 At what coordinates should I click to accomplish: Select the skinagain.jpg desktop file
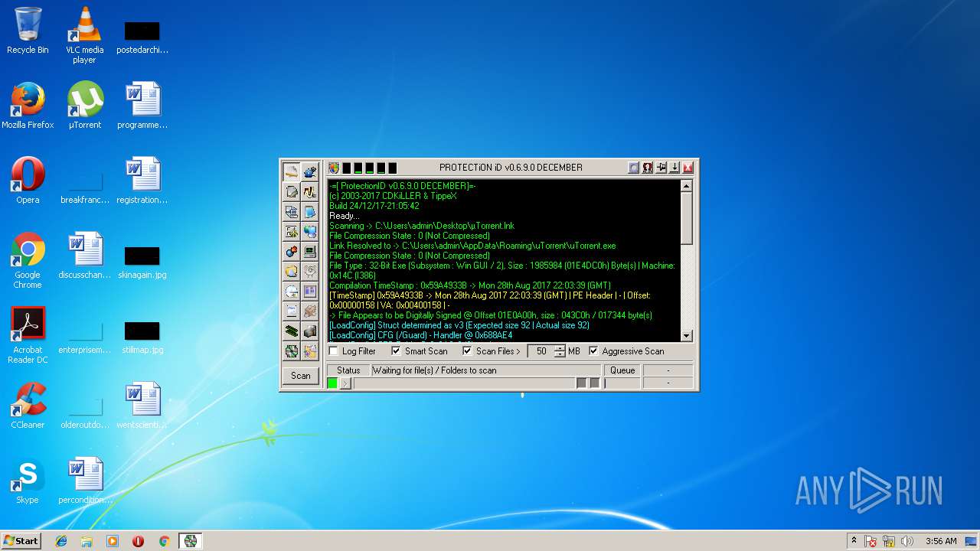142,261
